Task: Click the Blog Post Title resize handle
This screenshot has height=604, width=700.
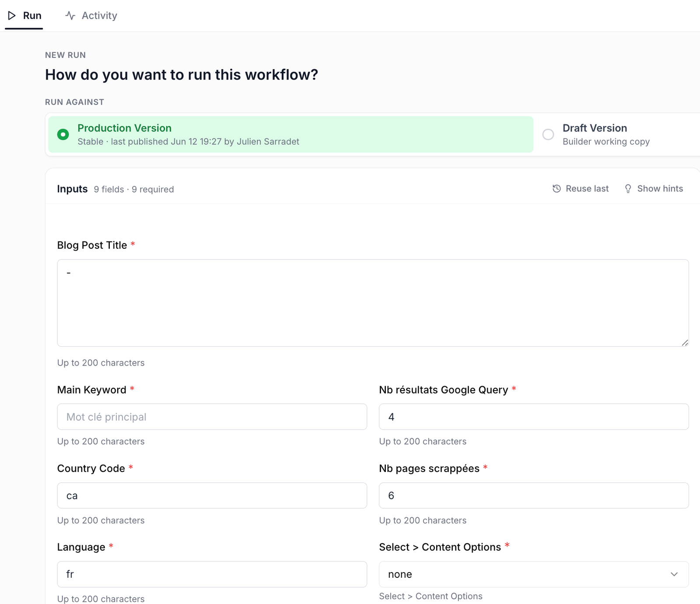Action: point(685,342)
